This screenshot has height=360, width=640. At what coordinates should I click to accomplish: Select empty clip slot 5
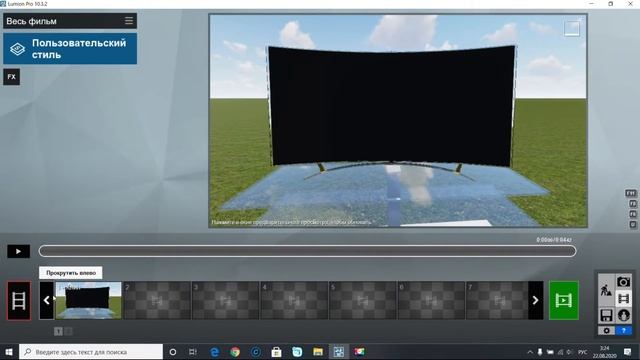(x=363, y=300)
